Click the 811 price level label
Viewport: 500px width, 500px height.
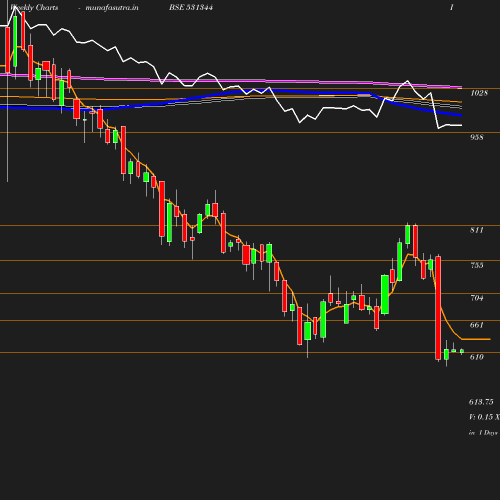point(477,230)
